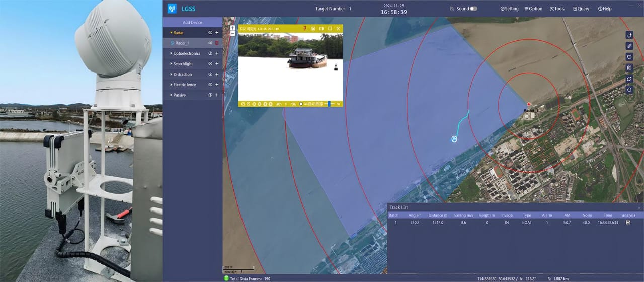
Task: Open the Option menu
Action: click(533, 9)
